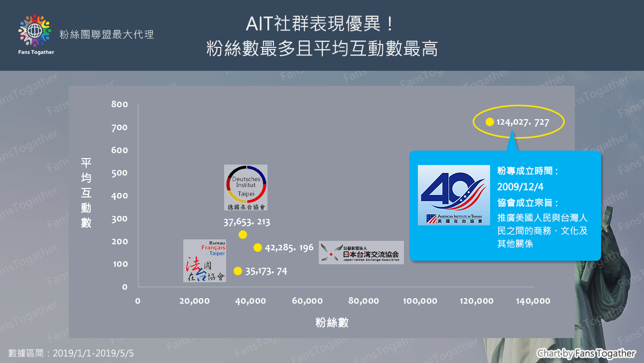Click the AIT 40th anniversary logo

(x=454, y=195)
